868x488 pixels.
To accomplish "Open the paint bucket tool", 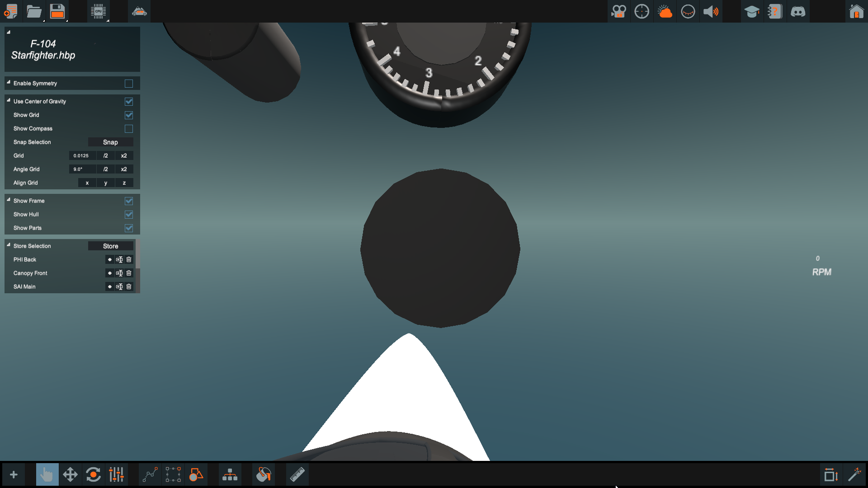I will (263, 475).
